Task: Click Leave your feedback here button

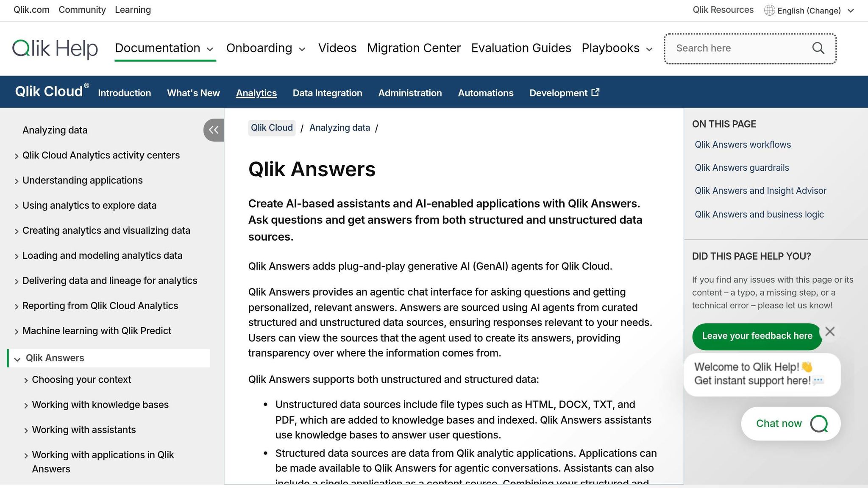Action: pyautogui.click(x=757, y=336)
